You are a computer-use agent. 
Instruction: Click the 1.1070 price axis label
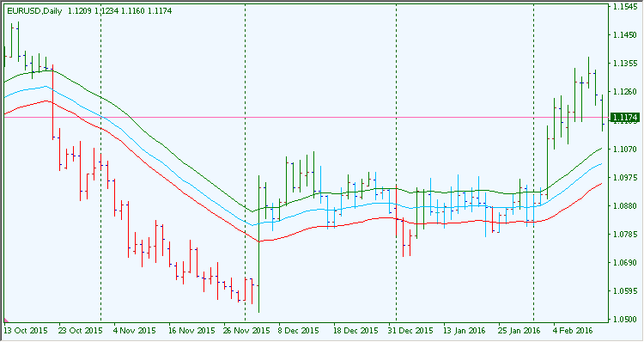tap(625, 150)
